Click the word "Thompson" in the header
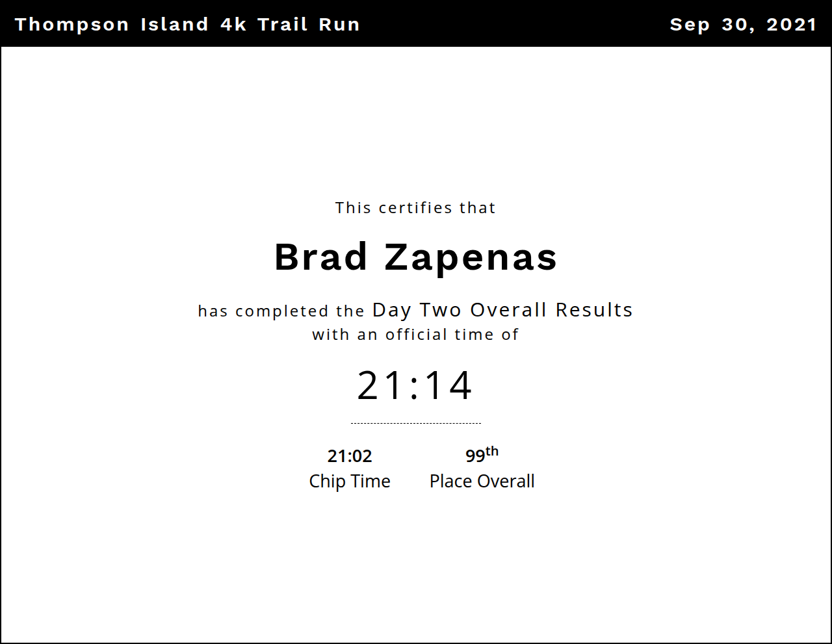 click(x=71, y=25)
